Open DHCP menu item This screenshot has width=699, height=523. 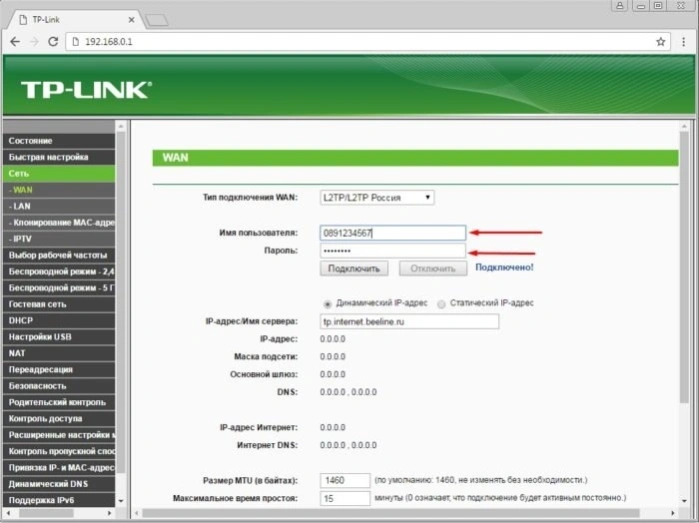click(59, 321)
